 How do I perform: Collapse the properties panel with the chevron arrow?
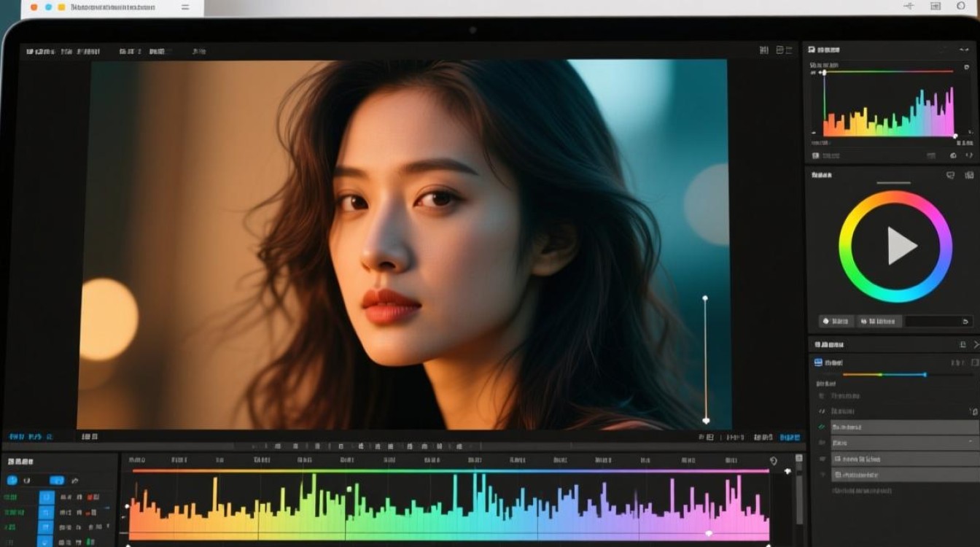976,344
